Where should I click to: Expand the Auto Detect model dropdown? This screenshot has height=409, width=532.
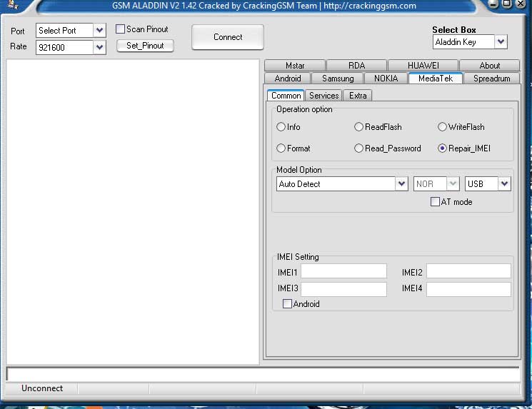[x=401, y=184]
